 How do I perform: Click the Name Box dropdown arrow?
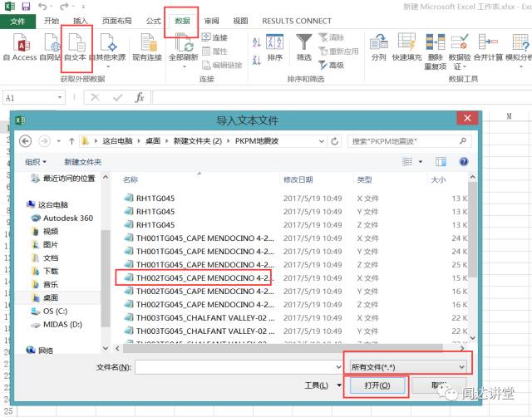coord(60,98)
